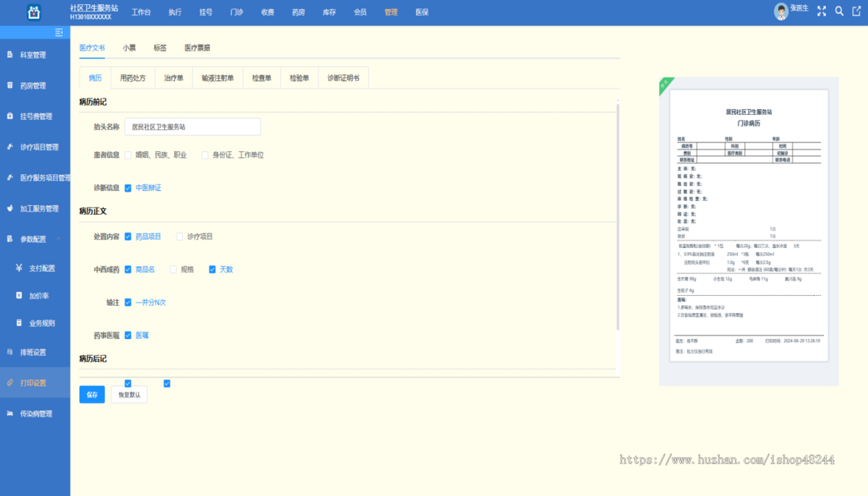Collapse the sidebar with the fold icon
This screenshot has width=868, height=496.
59,33
